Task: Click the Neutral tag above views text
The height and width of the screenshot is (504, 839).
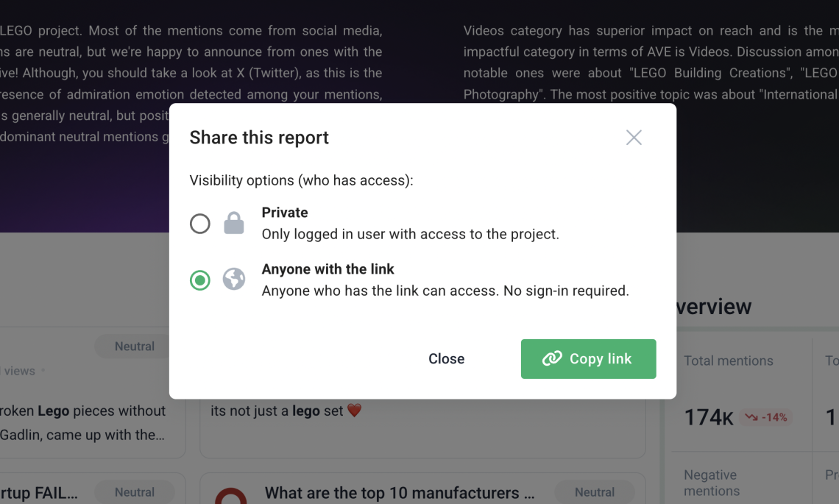Action: [134, 346]
